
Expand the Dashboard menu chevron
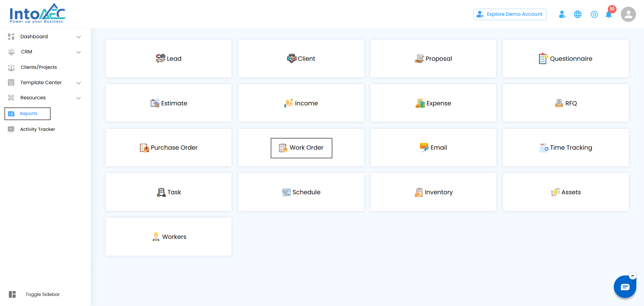(x=78, y=37)
